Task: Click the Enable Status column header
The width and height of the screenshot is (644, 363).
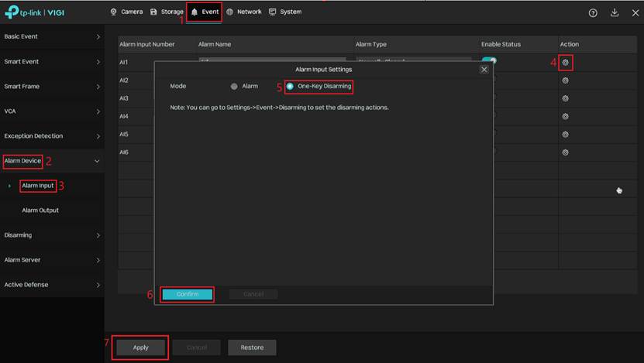Action: coord(501,44)
